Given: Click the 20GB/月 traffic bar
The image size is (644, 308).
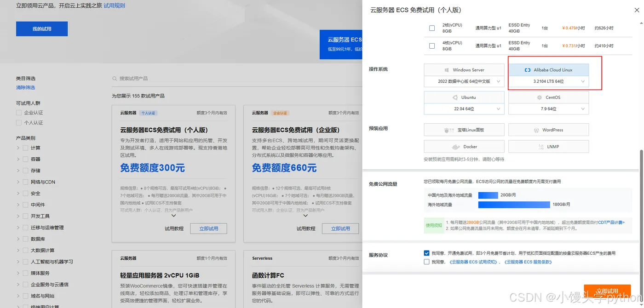Looking at the screenshot, I should 488,195.
